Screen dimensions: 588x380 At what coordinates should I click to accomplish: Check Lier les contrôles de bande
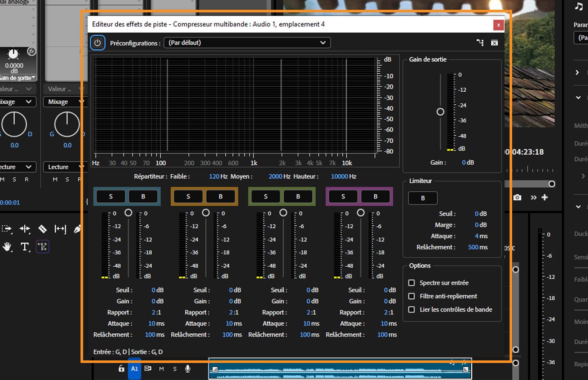412,309
